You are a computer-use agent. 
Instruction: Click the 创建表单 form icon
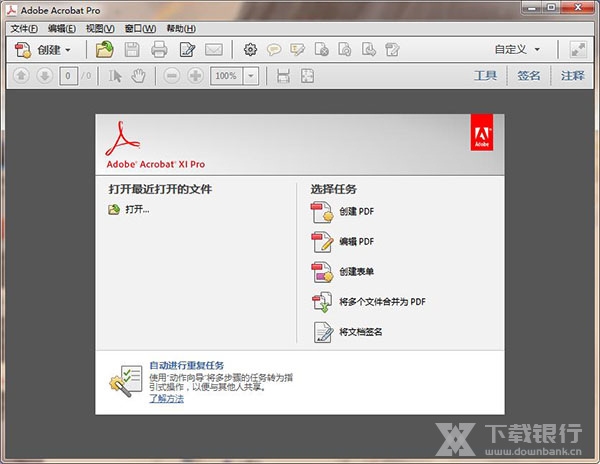tap(322, 272)
